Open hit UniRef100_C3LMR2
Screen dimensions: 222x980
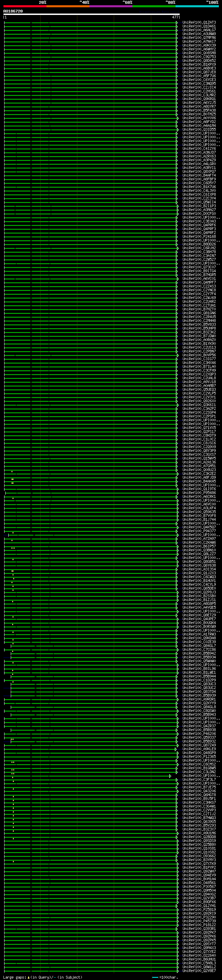(x=199, y=95)
